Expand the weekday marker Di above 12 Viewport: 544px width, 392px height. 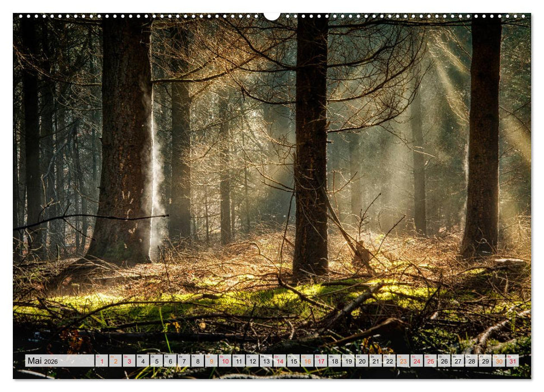pyautogui.click(x=247, y=357)
